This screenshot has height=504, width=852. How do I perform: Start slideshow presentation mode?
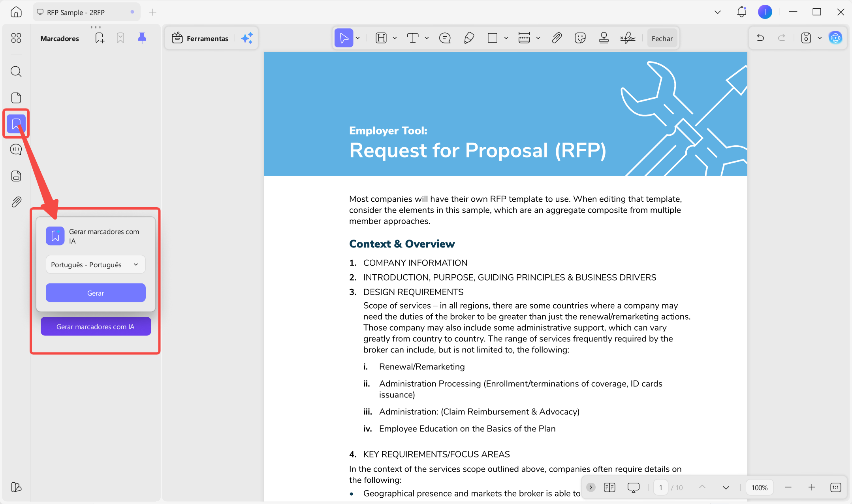634,487
